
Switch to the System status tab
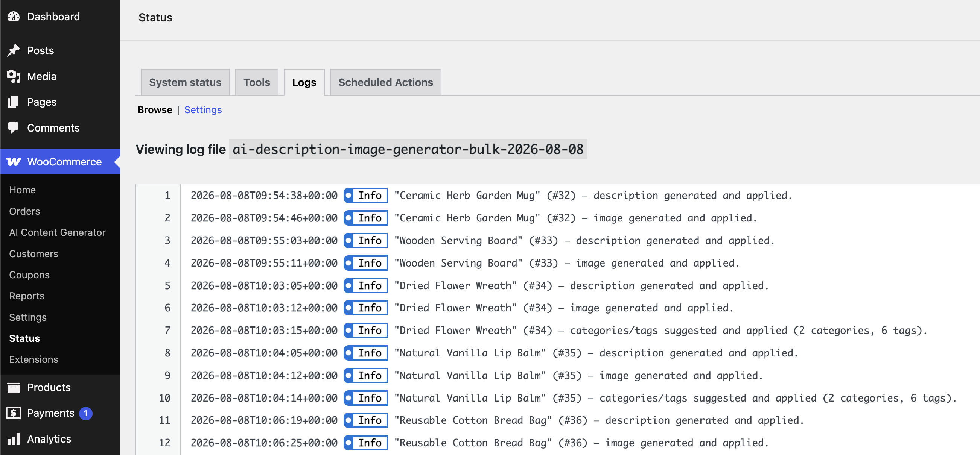coord(185,82)
